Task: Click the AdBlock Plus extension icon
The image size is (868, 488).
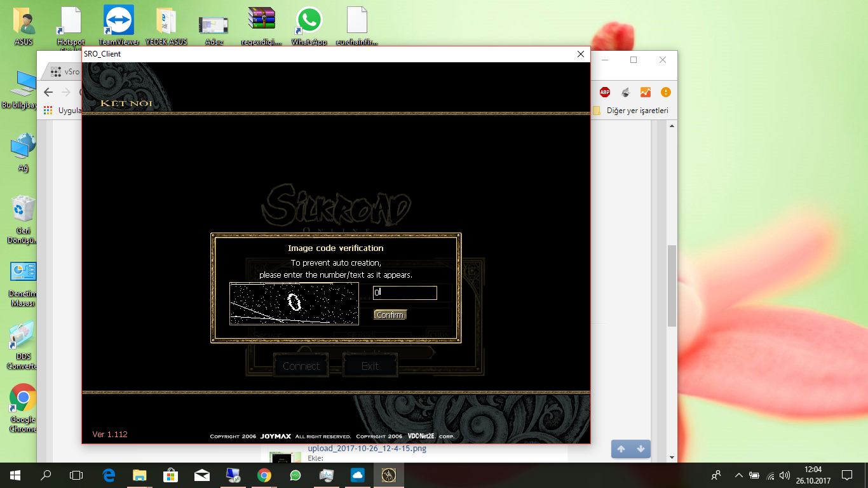Action: tap(605, 92)
